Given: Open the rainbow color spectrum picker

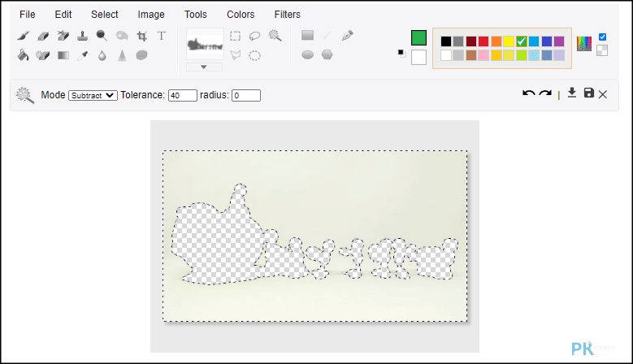Looking at the screenshot, I should coord(584,44).
